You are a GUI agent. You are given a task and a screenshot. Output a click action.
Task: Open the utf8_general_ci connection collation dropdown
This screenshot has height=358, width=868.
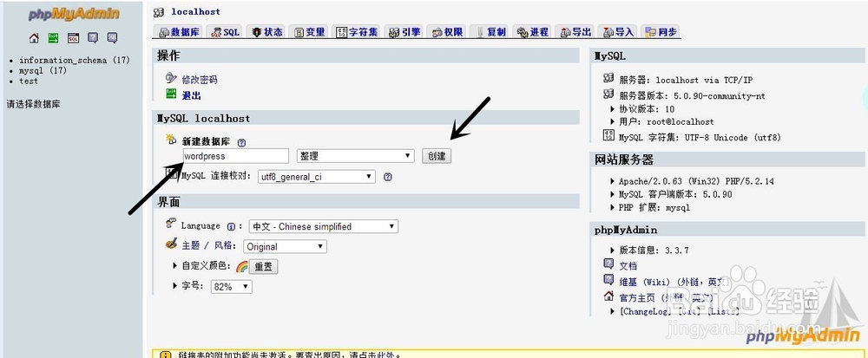[316, 177]
